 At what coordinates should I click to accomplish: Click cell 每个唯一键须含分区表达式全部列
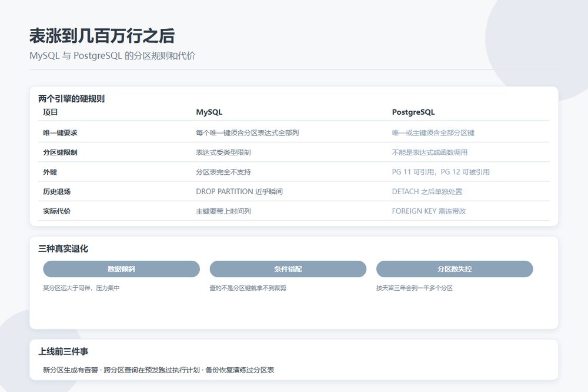247,132
